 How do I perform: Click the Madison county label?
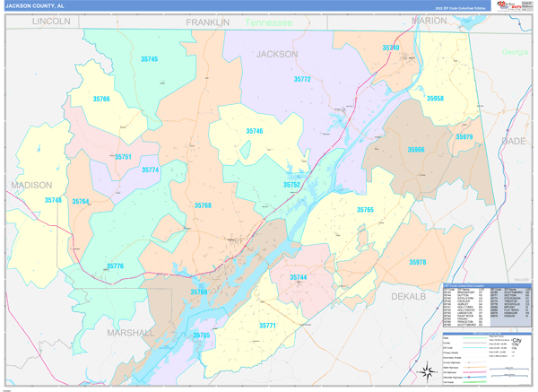31,185
